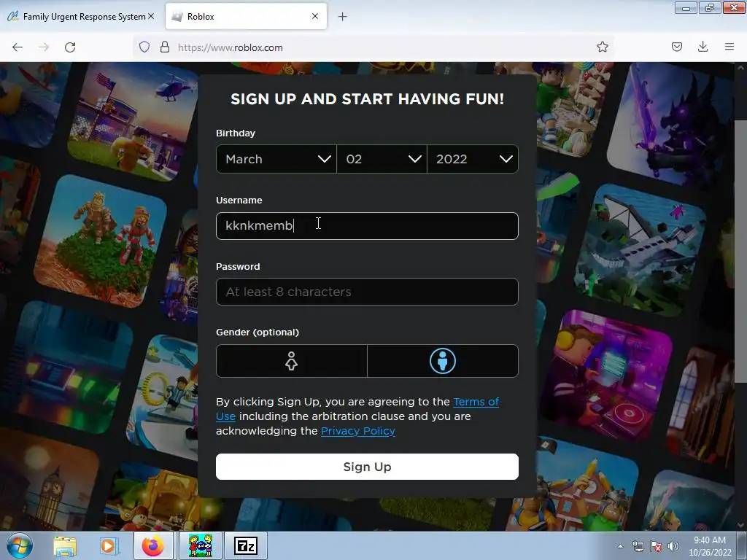The width and height of the screenshot is (747, 560).
Task: Open the birthday day dropdown showing 02
Action: pyautogui.click(x=382, y=159)
